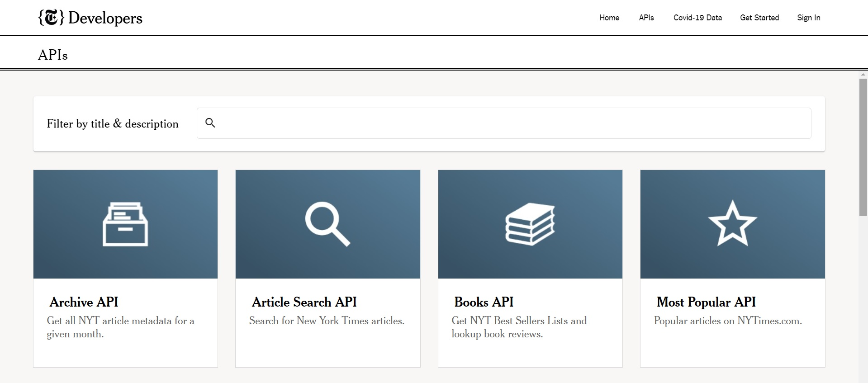
Task: Open Covid-19 Data in the navigation
Action: click(x=697, y=18)
